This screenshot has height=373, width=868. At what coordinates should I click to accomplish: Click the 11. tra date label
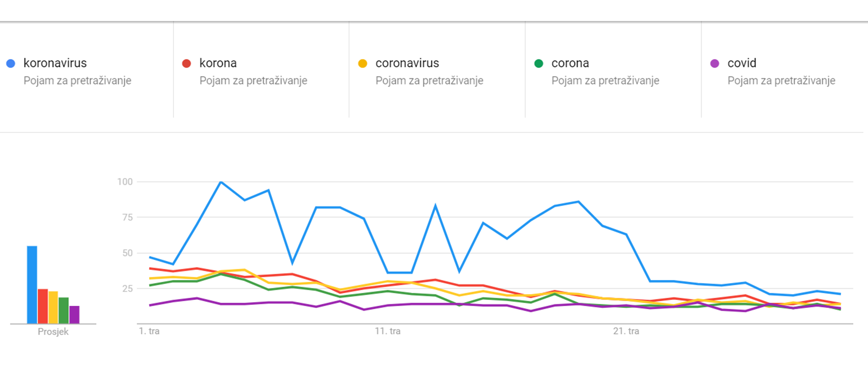tap(388, 331)
